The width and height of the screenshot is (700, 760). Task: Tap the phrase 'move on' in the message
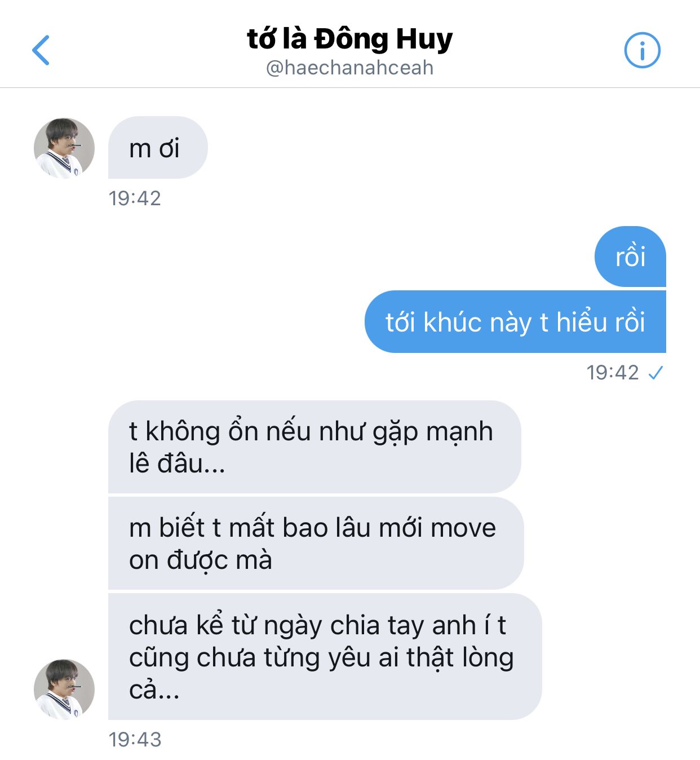(x=313, y=544)
